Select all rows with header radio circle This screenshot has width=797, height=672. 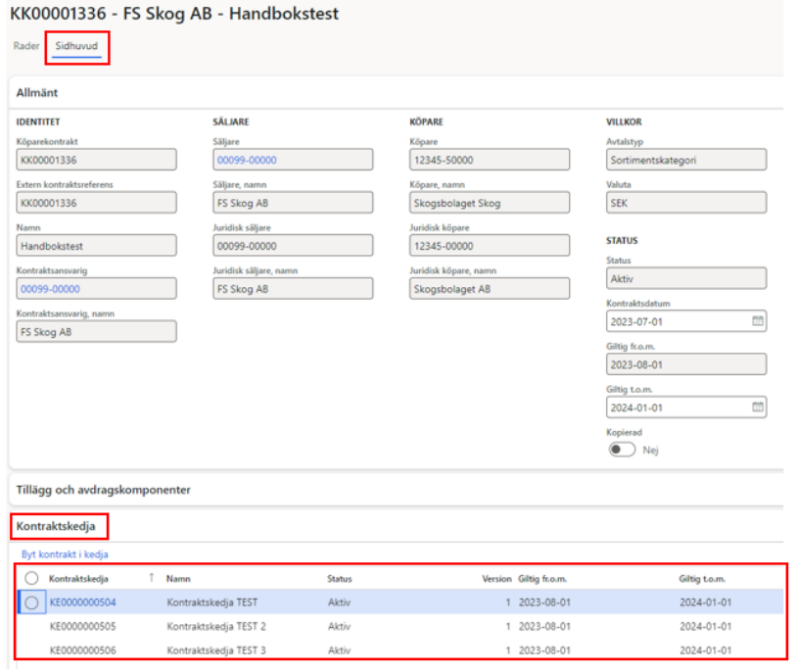point(31,579)
